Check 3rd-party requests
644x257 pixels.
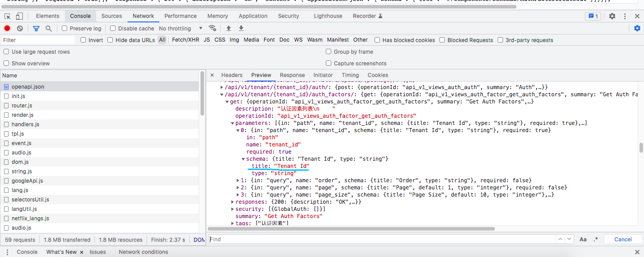tap(500, 40)
